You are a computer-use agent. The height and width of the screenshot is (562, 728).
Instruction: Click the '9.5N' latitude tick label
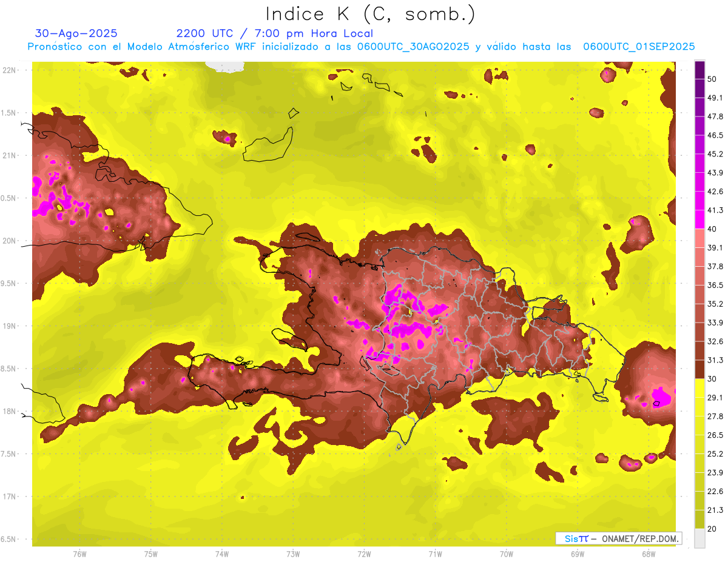click(8, 283)
